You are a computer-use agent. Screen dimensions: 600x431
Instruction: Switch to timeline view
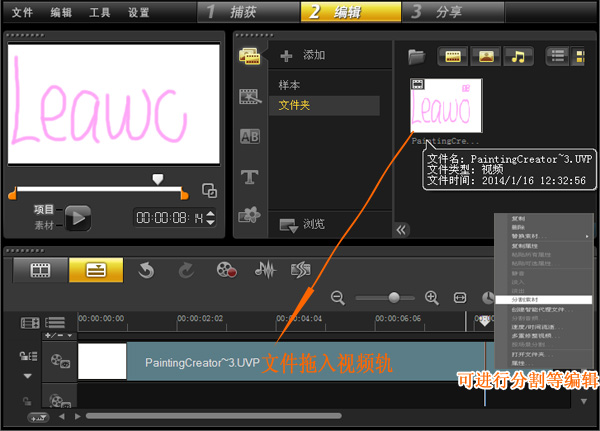[96, 270]
